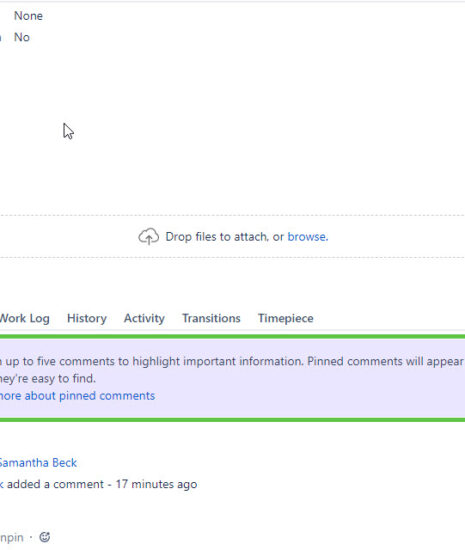The image size is (465, 550).
Task: Click the 17 minutes ago timestamp
Action: click(x=156, y=484)
